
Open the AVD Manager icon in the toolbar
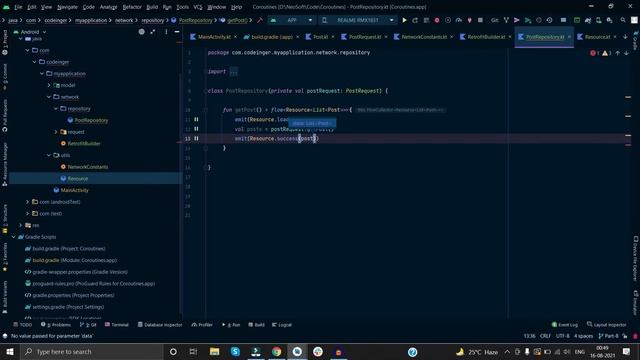598,20
